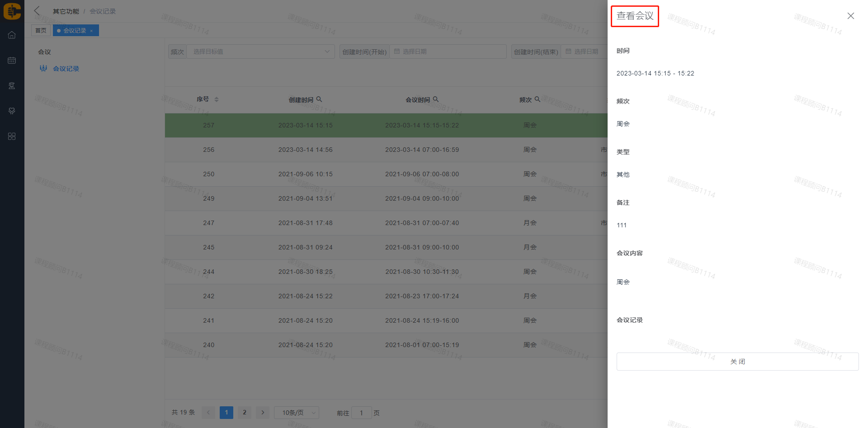The height and width of the screenshot is (428, 868).
Task: Select 会议记录 in the left menu
Action: point(66,69)
